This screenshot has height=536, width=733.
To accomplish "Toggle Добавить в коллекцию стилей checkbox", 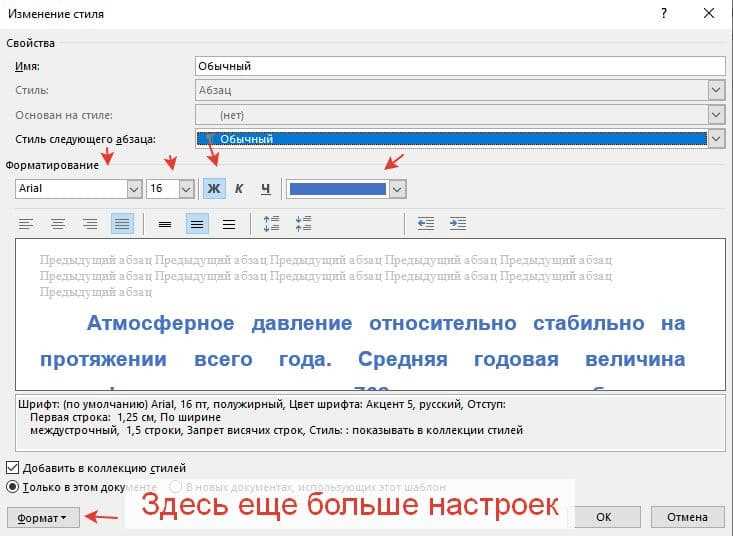I will tap(13, 468).
